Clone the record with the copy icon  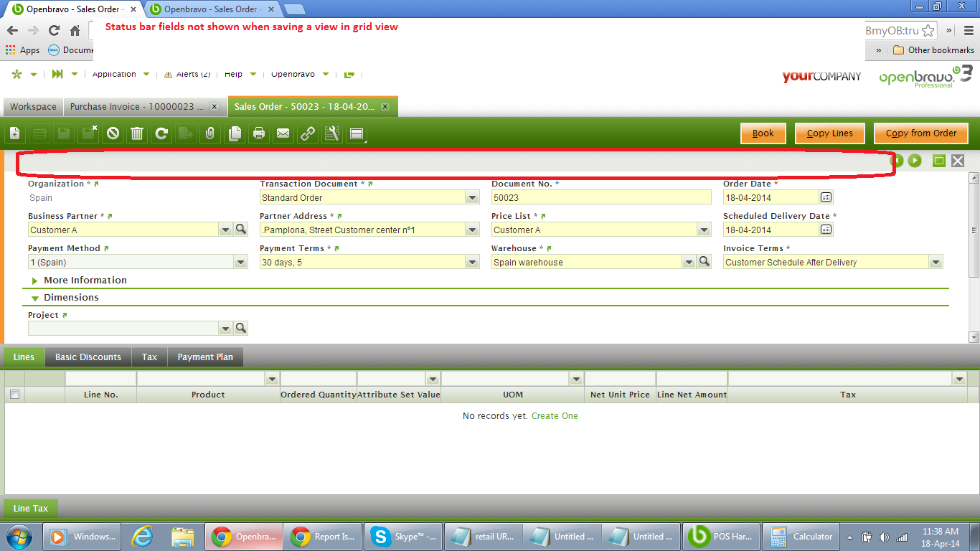click(x=235, y=133)
